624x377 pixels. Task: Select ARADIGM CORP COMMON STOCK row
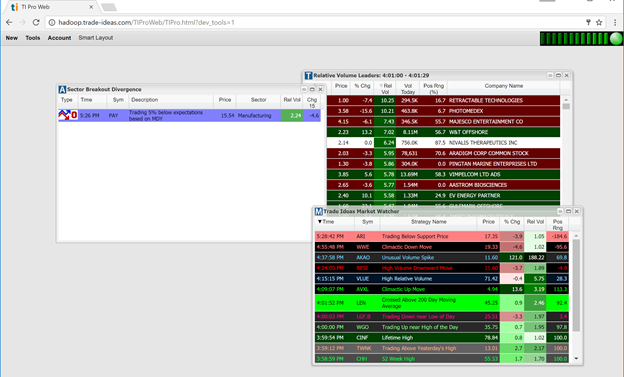(443, 153)
